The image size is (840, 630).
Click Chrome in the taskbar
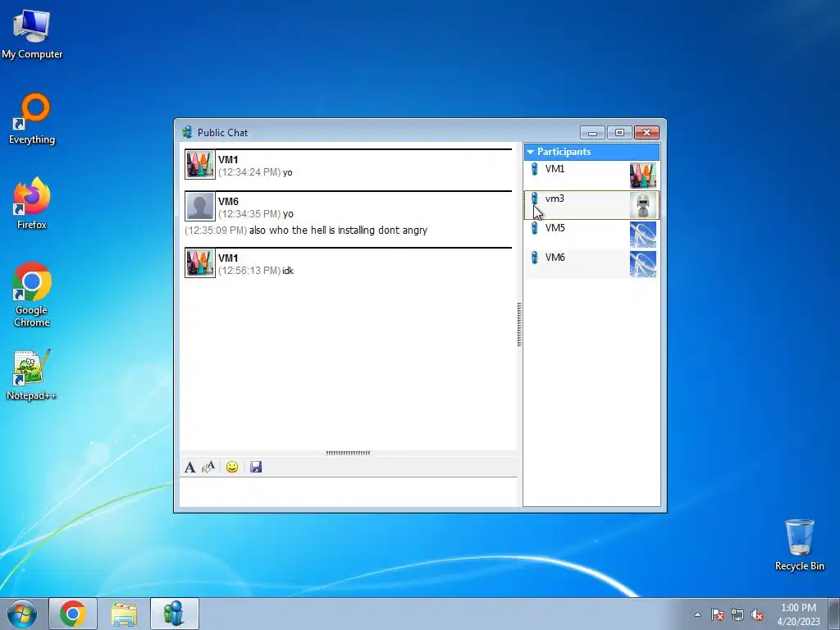(x=73, y=614)
